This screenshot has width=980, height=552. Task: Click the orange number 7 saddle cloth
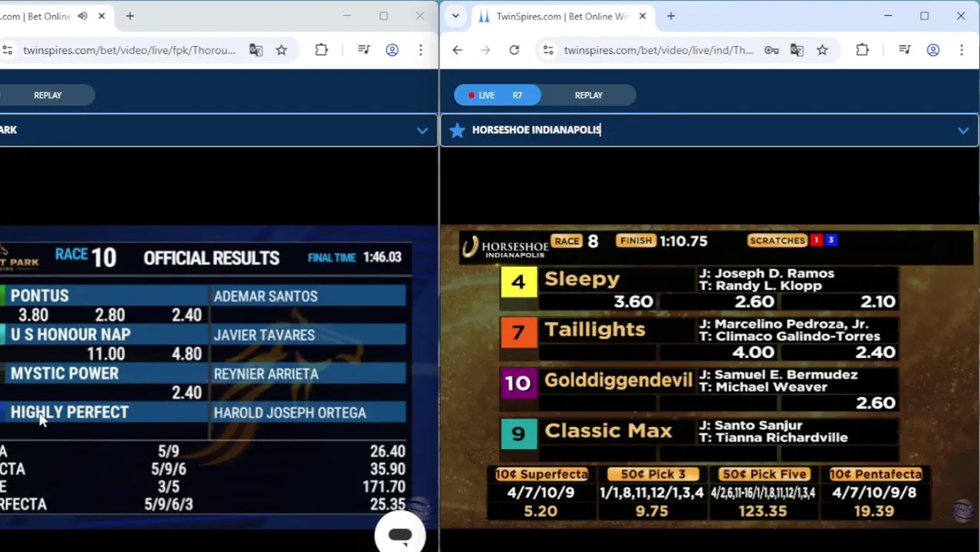coord(518,333)
